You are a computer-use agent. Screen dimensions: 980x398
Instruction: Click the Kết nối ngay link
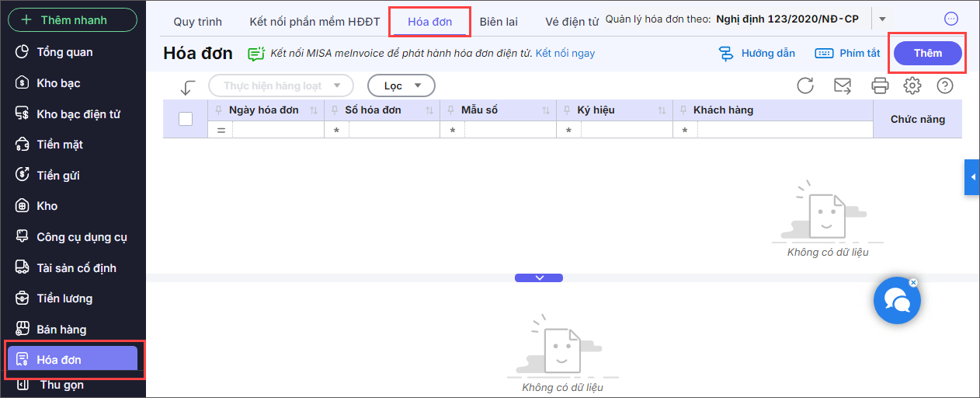point(565,54)
